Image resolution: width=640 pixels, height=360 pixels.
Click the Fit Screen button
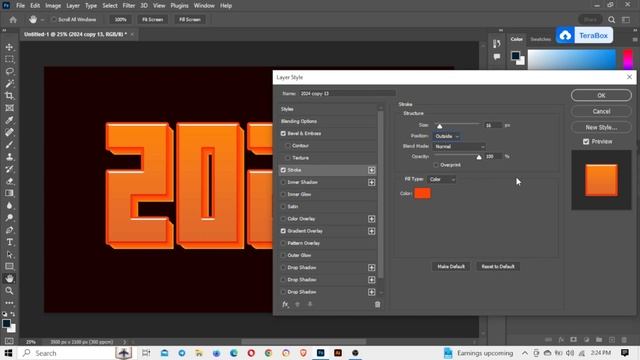[152, 20]
